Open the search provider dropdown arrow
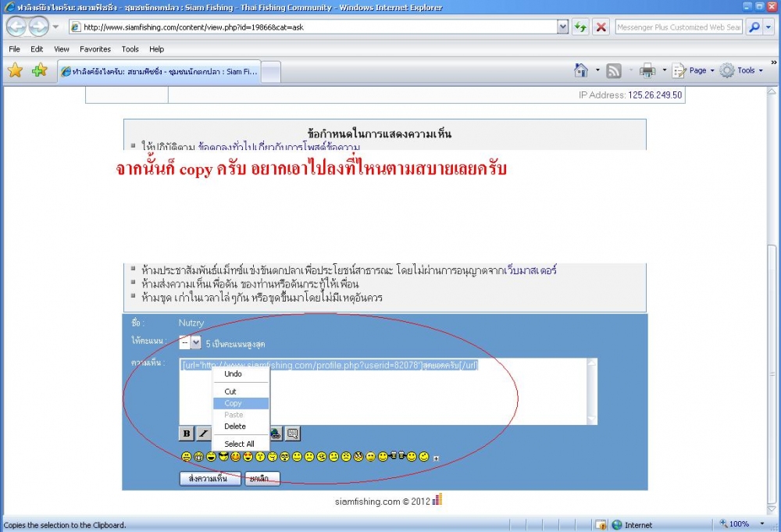Viewport: 781px width, 532px height. coord(769,27)
